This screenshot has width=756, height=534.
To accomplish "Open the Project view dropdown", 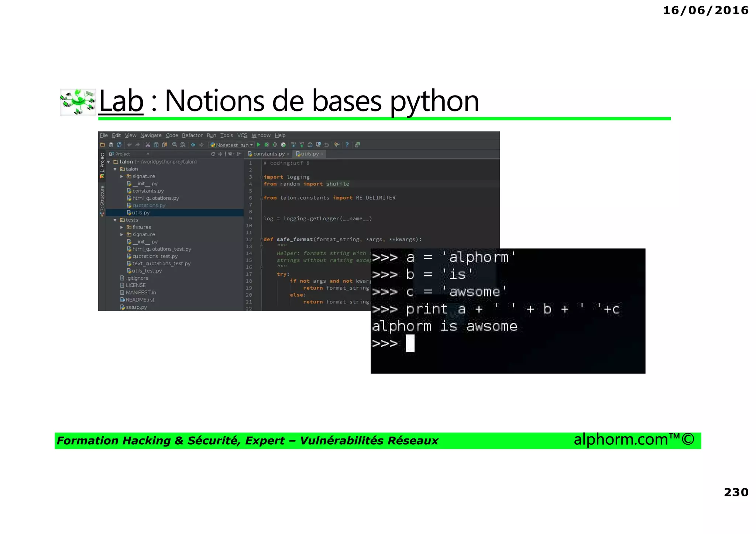I will (x=148, y=154).
